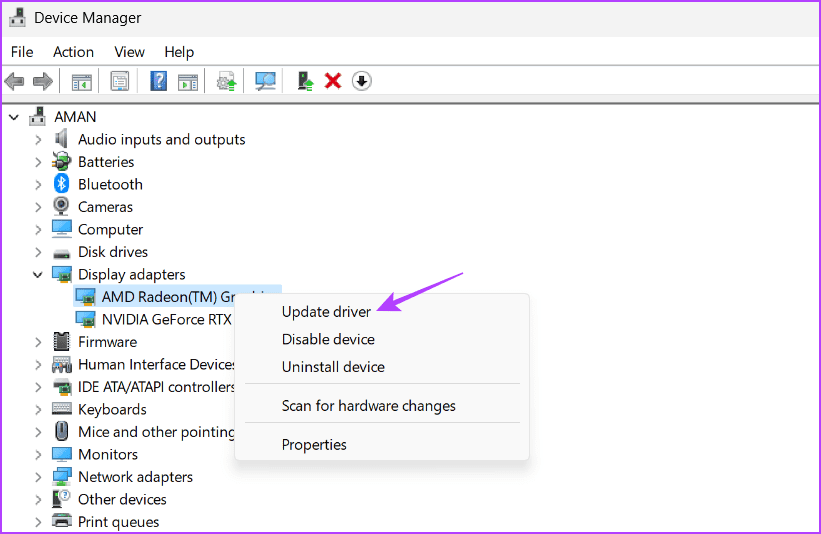821x534 pixels.
Task: Expand the Keyboards chevron
Action: [38, 410]
